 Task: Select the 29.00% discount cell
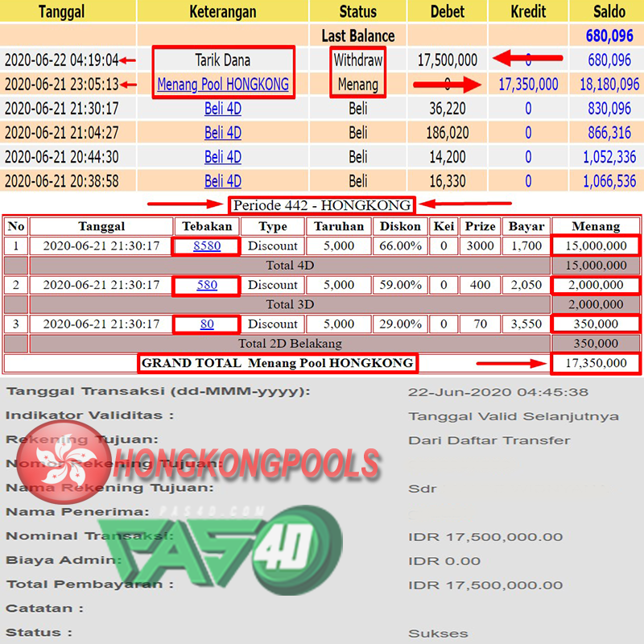[x=400, y=324]
